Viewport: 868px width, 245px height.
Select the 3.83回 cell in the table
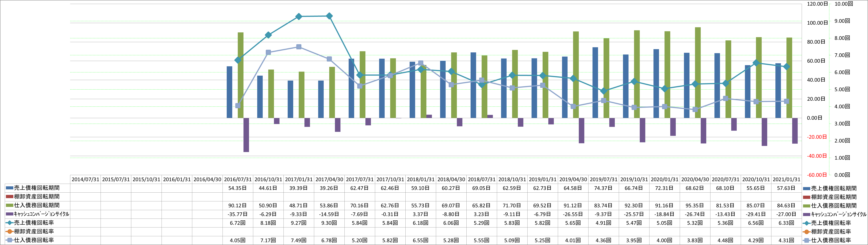(695, 240)
